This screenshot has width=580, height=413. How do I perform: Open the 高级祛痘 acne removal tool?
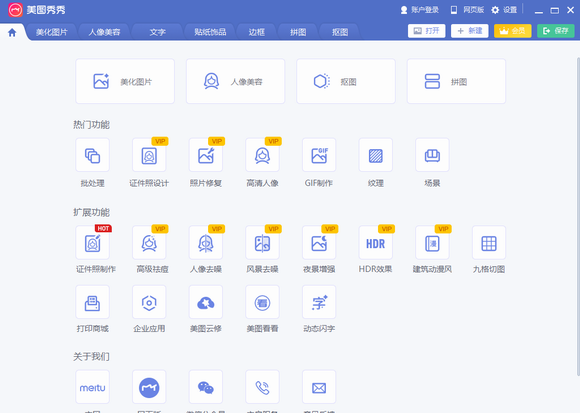(149, 243)
